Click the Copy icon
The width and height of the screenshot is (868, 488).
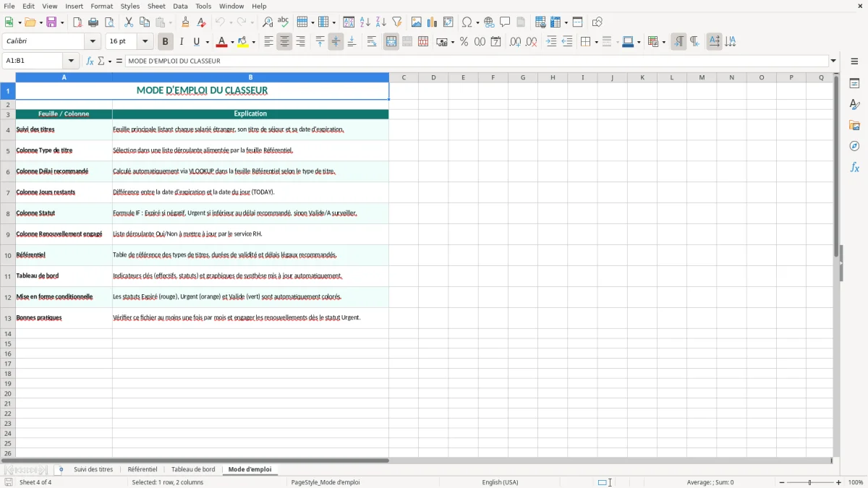[x=145, y=22]
